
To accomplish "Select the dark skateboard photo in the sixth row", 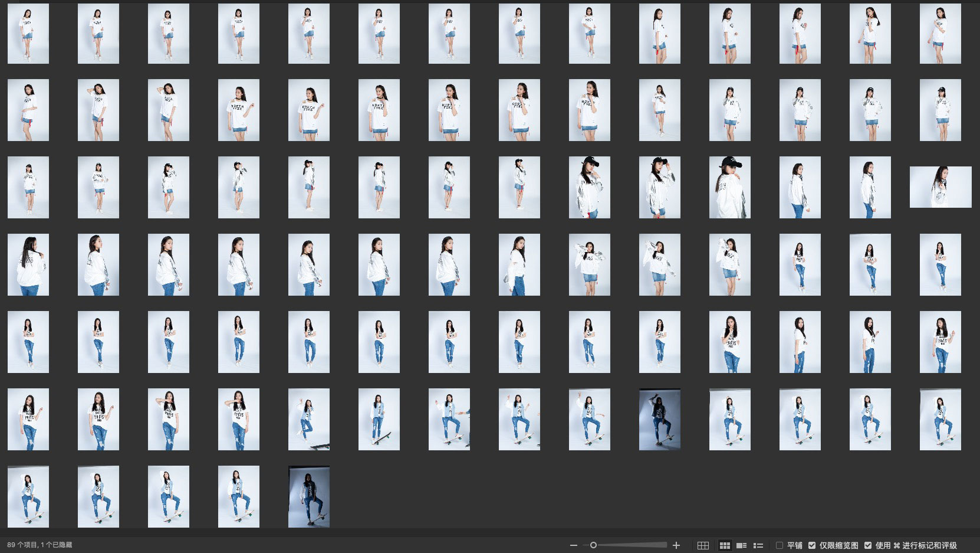I will click(659, 419).
